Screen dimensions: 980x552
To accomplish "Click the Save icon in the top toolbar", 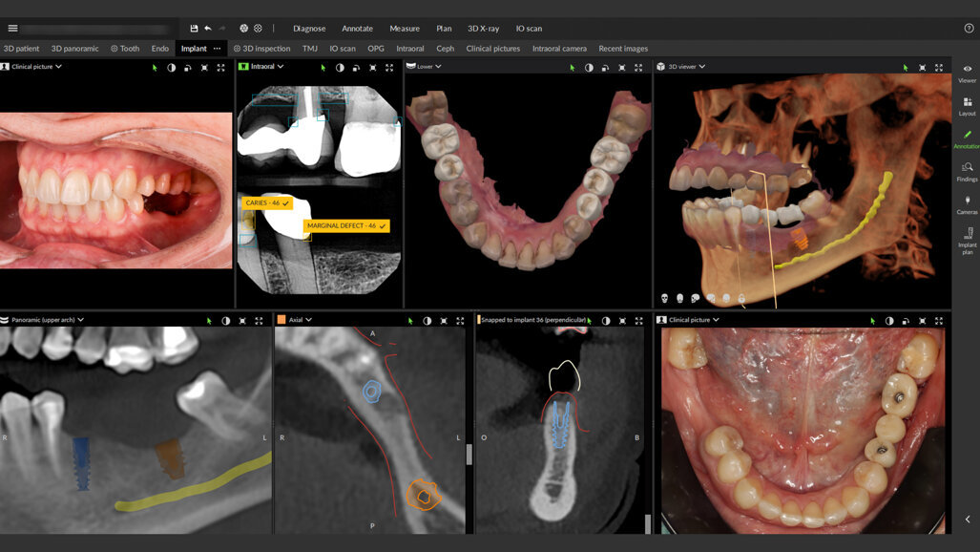I will (195, 28).
